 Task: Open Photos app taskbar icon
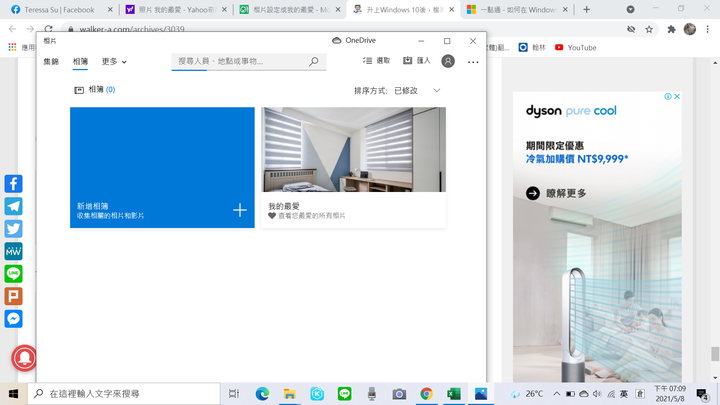481,394
